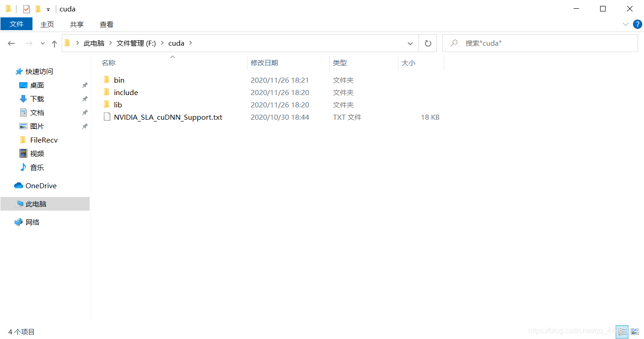This screenshot has width=644, height=339.
Task: Click the 2020/11/26 18:21 date of bin
Action: pos(280,80)
